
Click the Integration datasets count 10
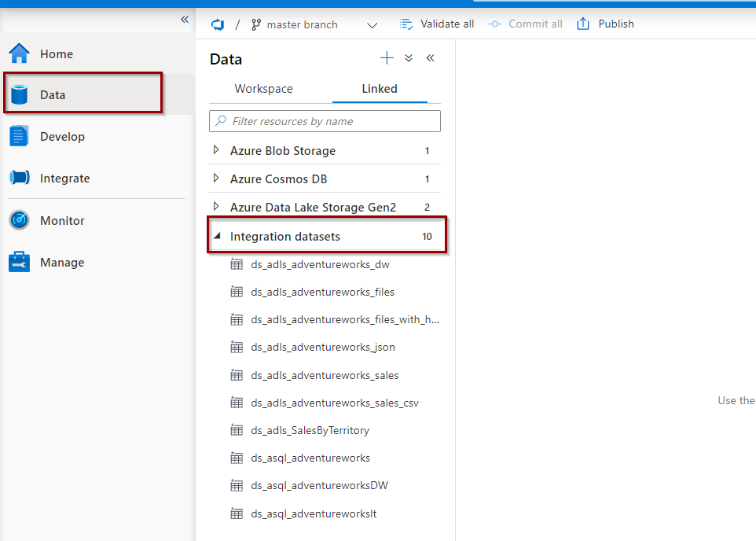[x=427, y=237]
